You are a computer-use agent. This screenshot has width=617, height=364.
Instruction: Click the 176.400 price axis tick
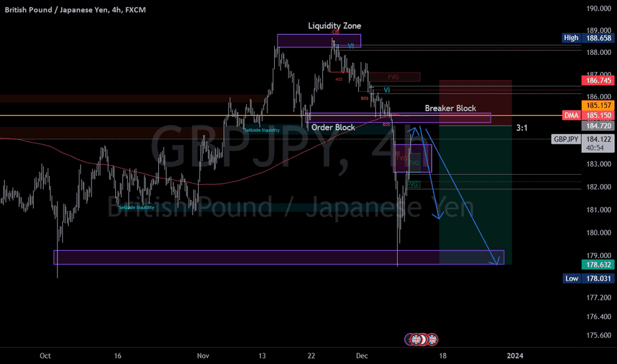598,316
